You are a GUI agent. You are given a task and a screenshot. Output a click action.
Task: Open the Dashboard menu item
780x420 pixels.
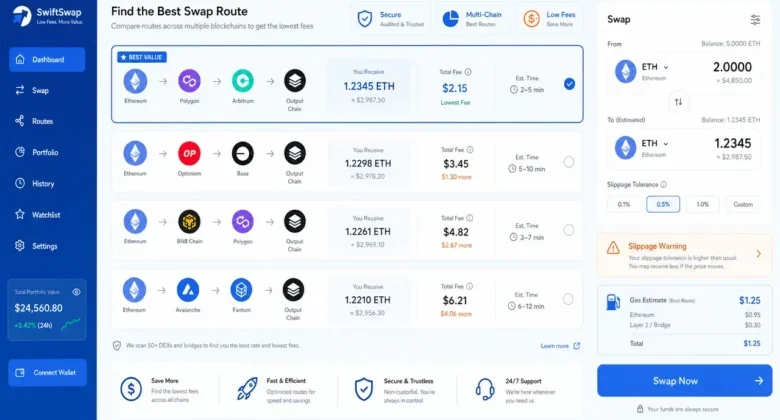(x=47, y=60)
